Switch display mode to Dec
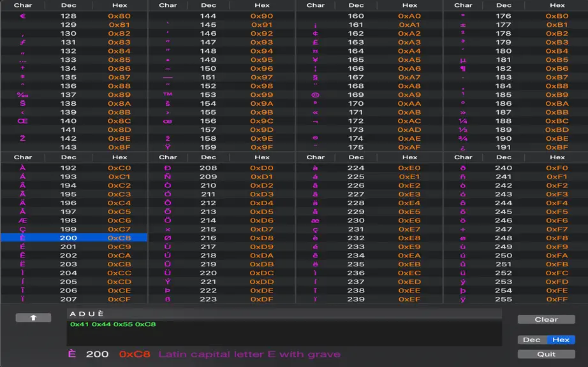The image size is (588, 367). pyautogui.click(x=532, y=340)
